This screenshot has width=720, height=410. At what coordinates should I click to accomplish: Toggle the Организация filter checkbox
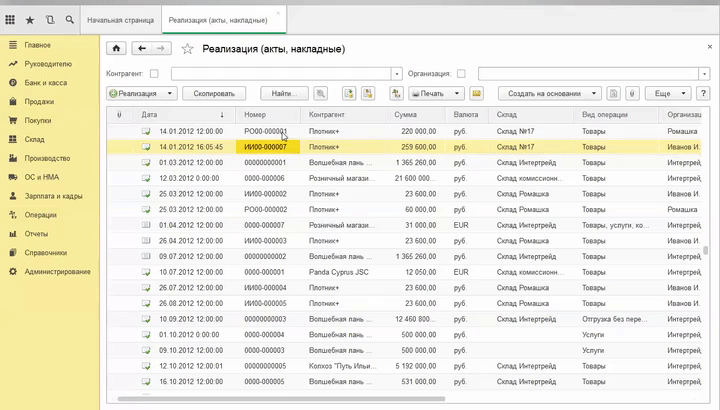tap(461, 73)
